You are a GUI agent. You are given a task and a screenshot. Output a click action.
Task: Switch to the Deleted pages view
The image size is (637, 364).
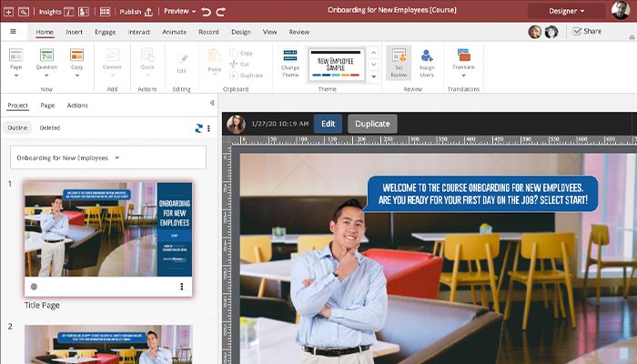pos(49,128)
